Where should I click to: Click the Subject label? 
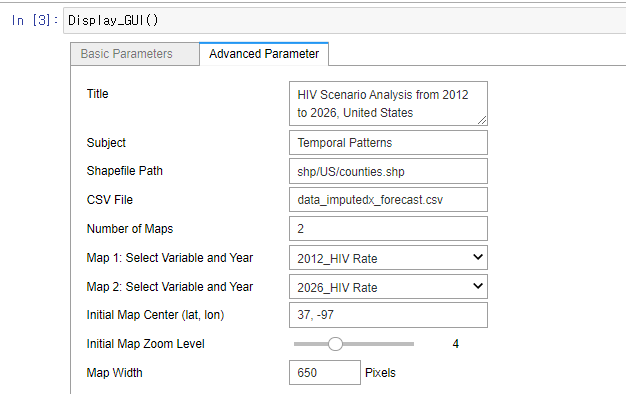(106, 143)
